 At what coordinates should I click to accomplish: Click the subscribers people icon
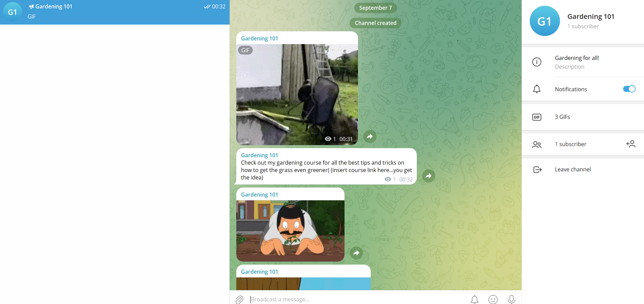pyautogui.click(x=537, y=144)
